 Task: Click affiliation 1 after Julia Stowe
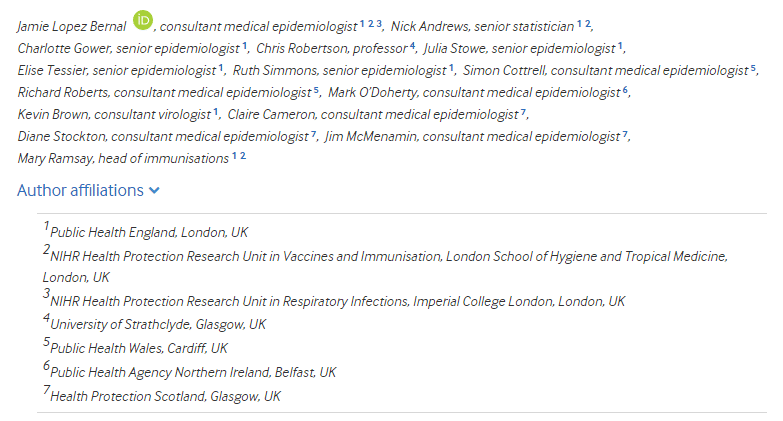(620, 45)
